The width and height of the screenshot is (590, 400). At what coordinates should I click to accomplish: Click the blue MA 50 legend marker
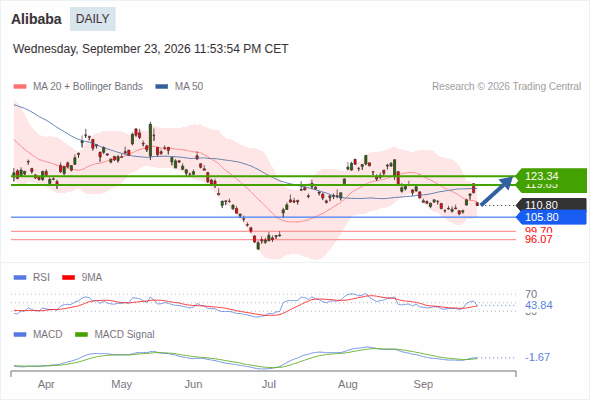(x=162, y=87)
